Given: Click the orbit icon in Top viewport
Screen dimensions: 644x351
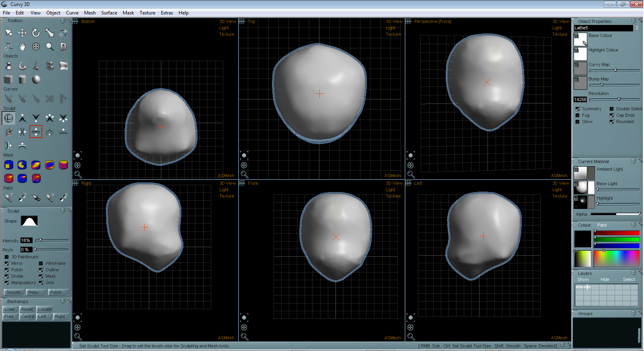Looking at the screenshot, I should coord(244,165).
